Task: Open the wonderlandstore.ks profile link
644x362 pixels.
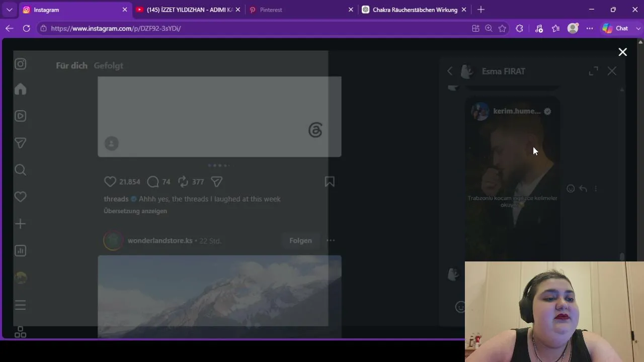Action: click(160, 241)
